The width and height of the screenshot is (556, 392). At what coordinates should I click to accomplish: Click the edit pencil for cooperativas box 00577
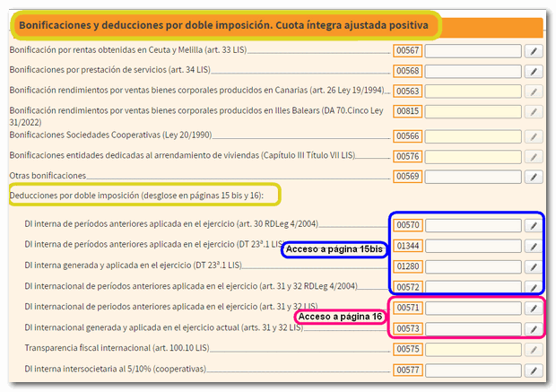[x=533, y=370]
